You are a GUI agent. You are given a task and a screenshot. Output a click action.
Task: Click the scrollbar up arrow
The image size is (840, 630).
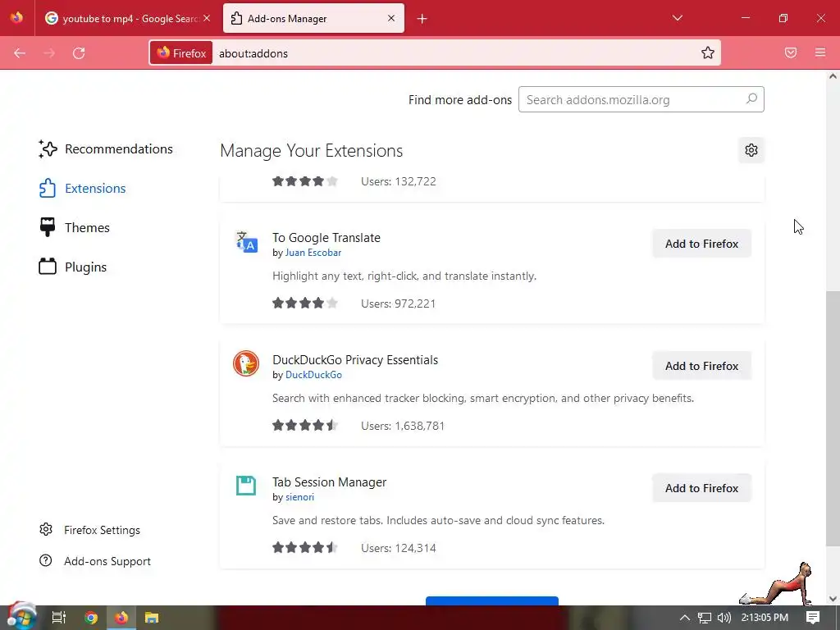point(833,76)
